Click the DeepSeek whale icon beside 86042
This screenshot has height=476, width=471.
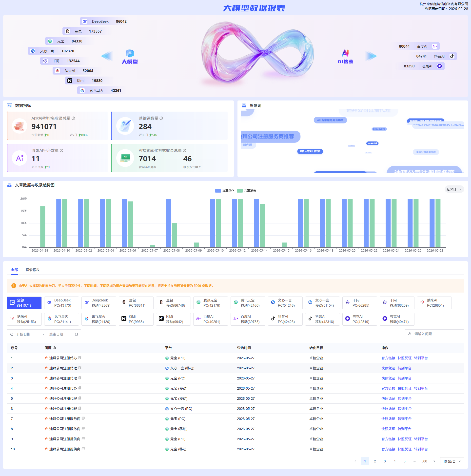tap(85, 21)
